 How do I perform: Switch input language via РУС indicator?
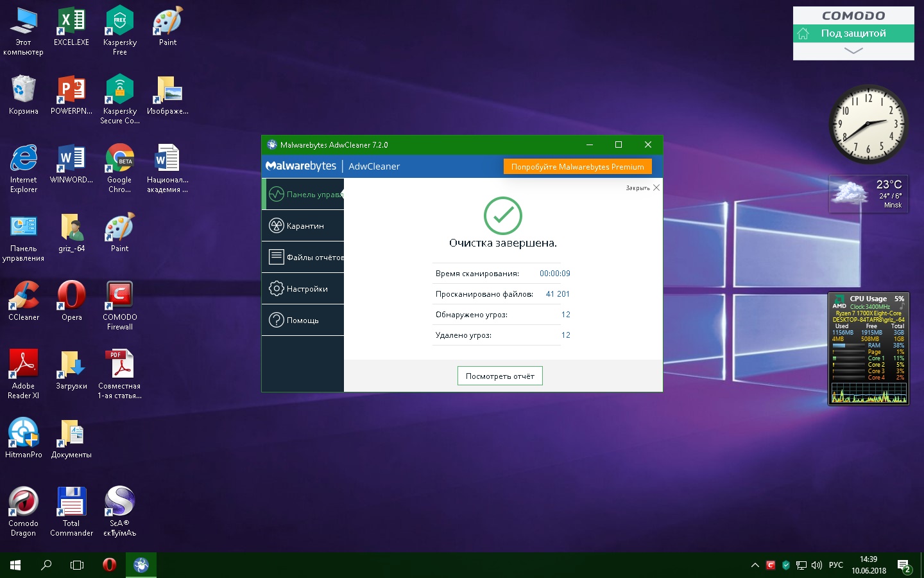click(836, 565)
